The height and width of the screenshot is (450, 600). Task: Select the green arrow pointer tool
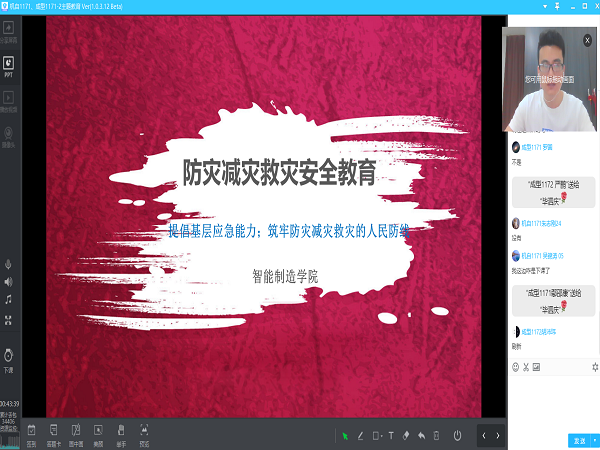click(346, 436)
